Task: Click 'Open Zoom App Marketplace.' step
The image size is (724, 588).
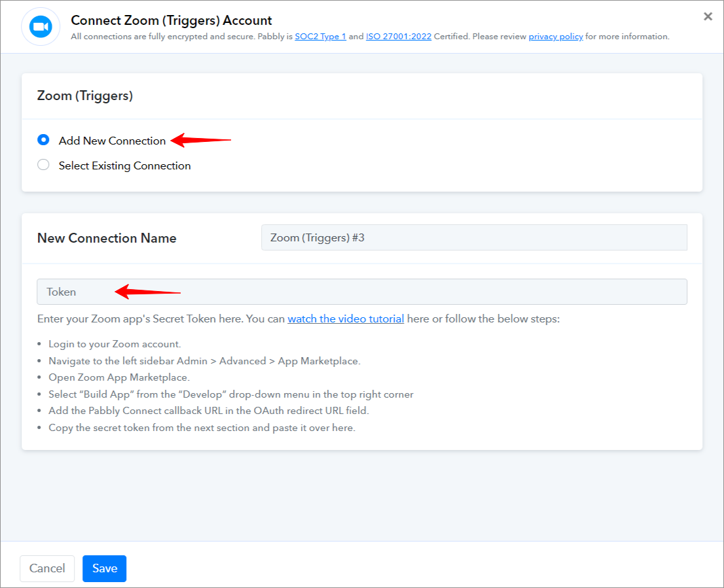Action: tap(119, 377)
